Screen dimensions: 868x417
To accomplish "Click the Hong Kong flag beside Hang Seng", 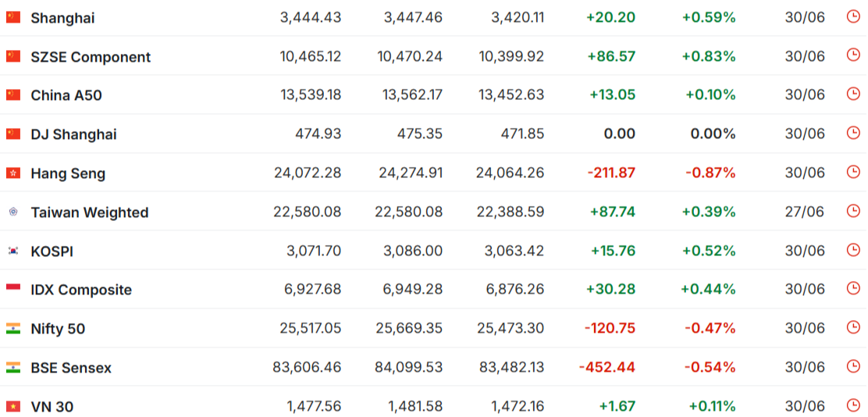I will (13, 173).
